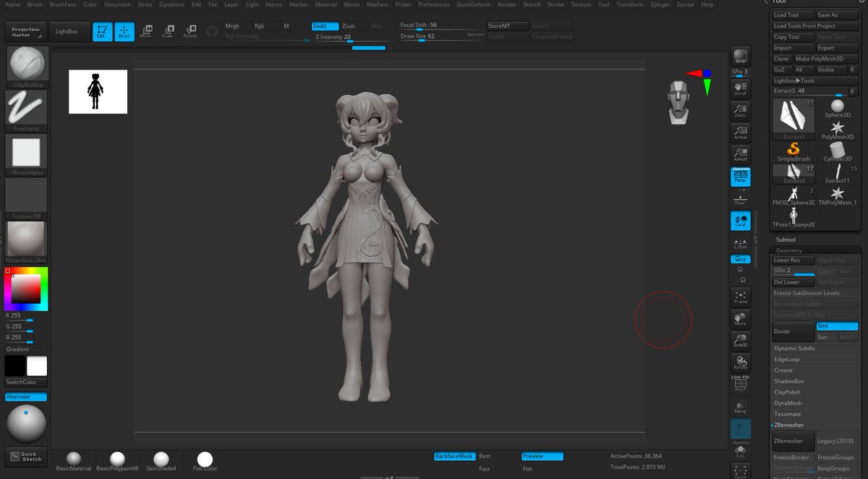
Task: Select the Cylinder3D tool
Action: coord(837,152)
